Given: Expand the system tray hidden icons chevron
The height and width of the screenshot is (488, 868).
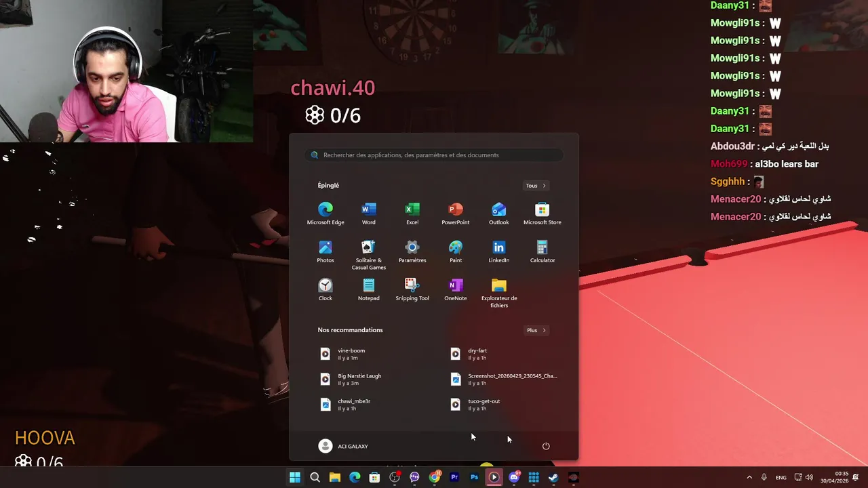Looking at the screenshot, I should tap(749, 477).
